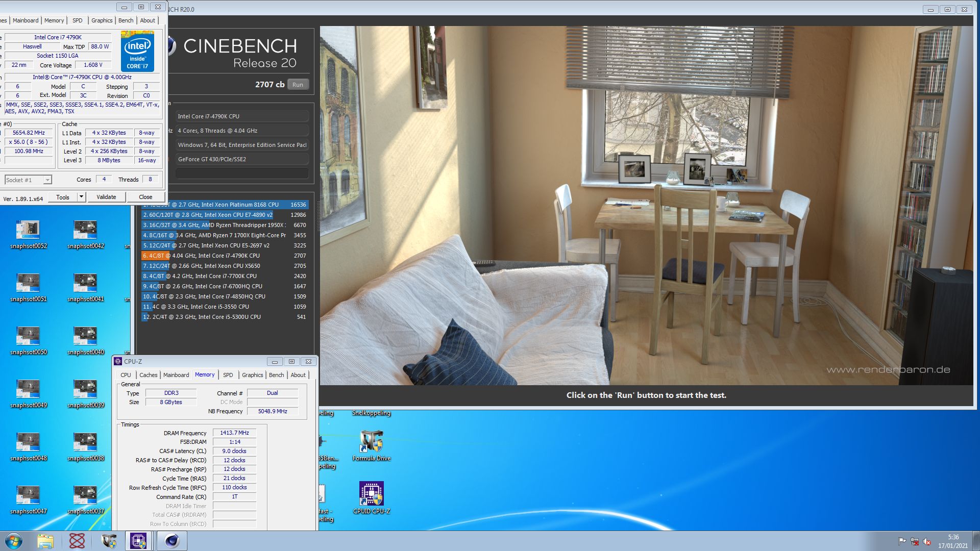The image size is (980, 551).
Task: Click the Windows Start orb
Action: (14, 541)
